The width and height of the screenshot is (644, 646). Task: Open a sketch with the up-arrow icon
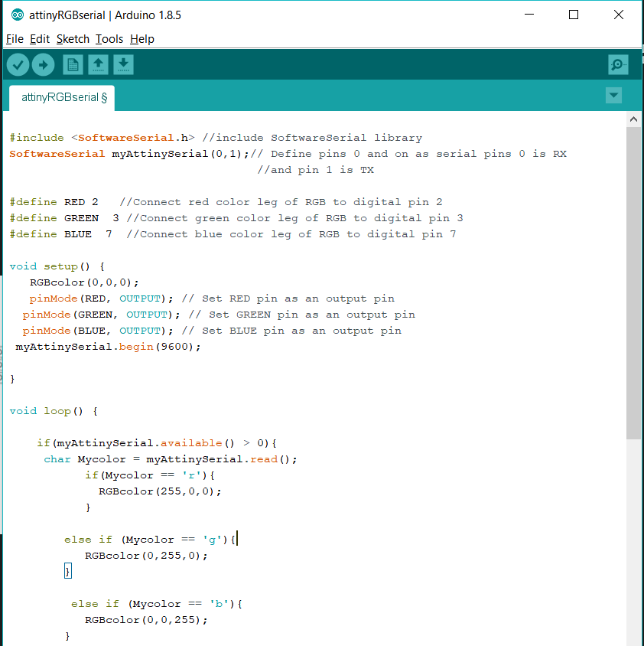click(98, 65)
